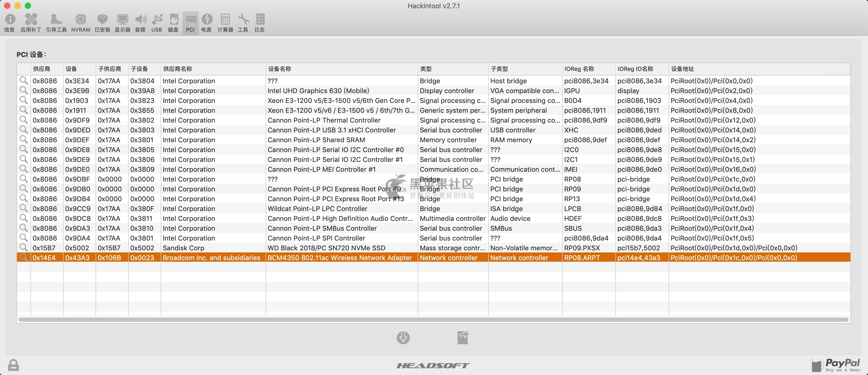
Task: Click the horizontal scrollbar under the PCI table
Action: 433,319
